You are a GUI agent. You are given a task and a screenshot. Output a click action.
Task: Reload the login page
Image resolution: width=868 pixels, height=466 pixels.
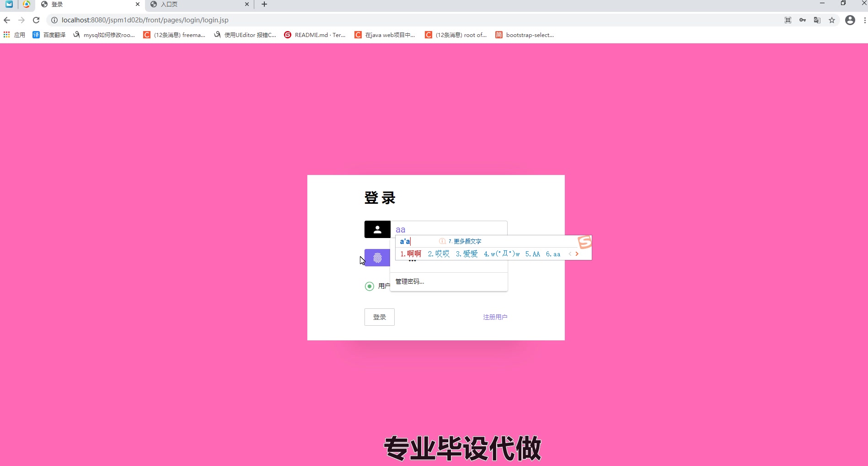pos(36,20)
